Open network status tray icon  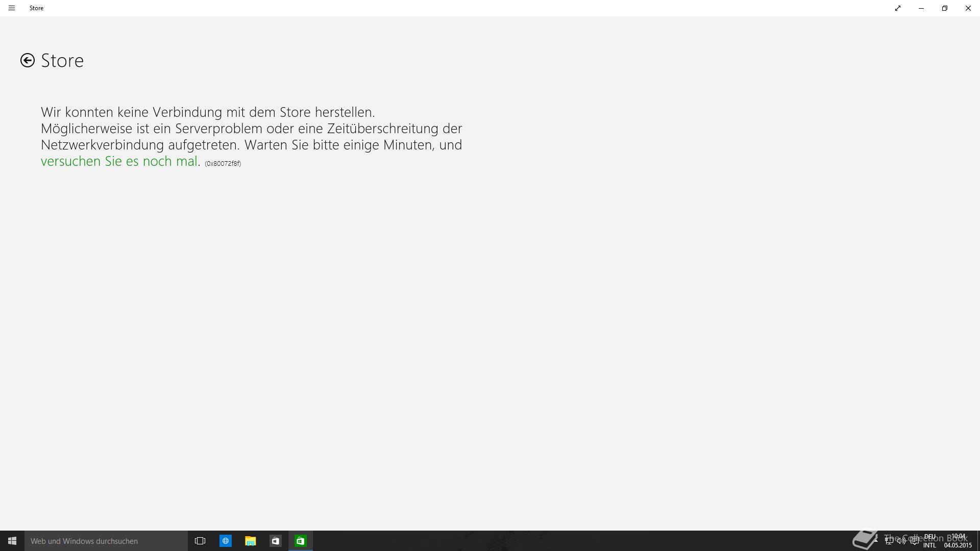click(889, 541)
